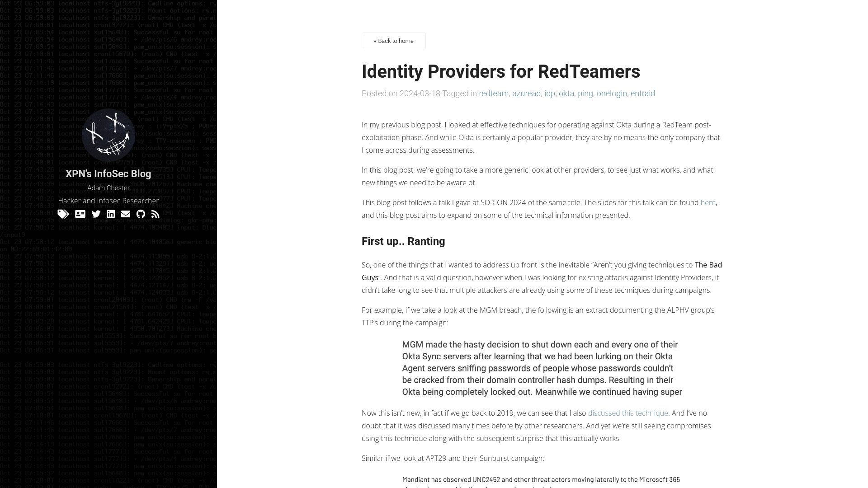This screenshot has width=868, height=488.
Task: Click the 'azuread' tag label
Action: coord(526,93)
